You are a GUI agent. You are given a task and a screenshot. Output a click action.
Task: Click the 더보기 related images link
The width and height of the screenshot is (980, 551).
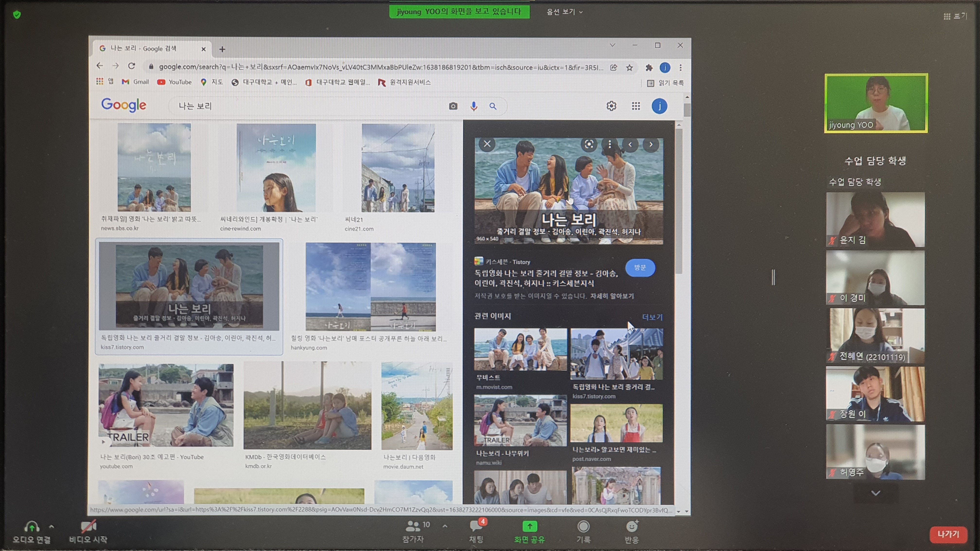coord(652,317)
